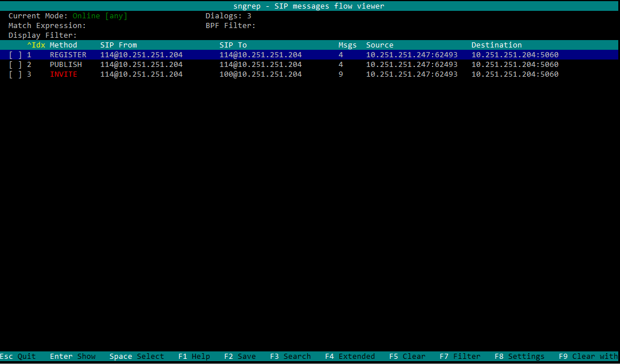Select the red INVITE method row

[x=63, y=74]
